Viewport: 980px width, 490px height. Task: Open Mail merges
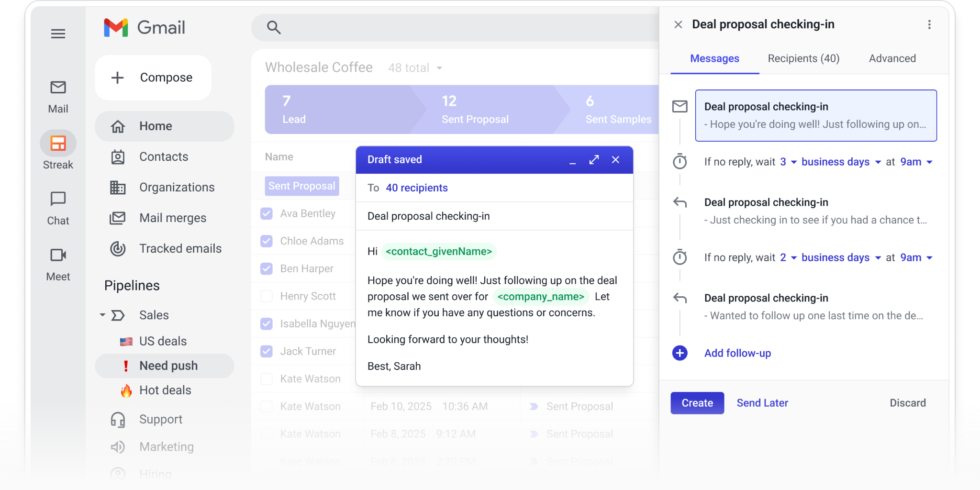(172, 218)
